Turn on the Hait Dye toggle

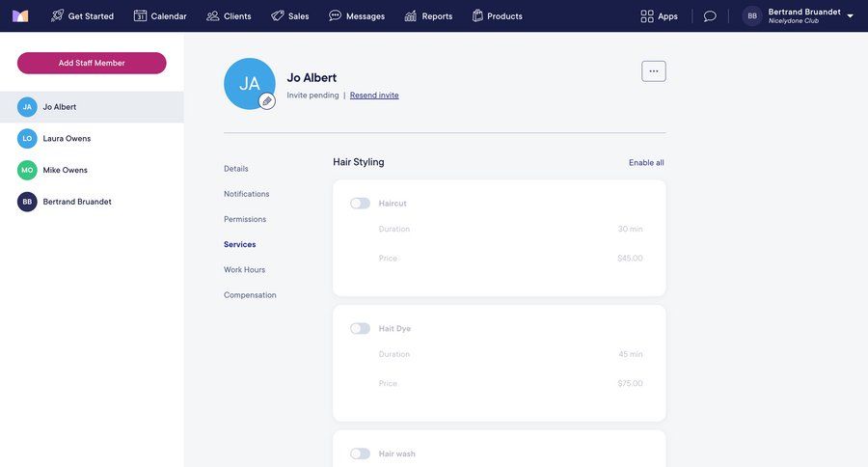360,329
